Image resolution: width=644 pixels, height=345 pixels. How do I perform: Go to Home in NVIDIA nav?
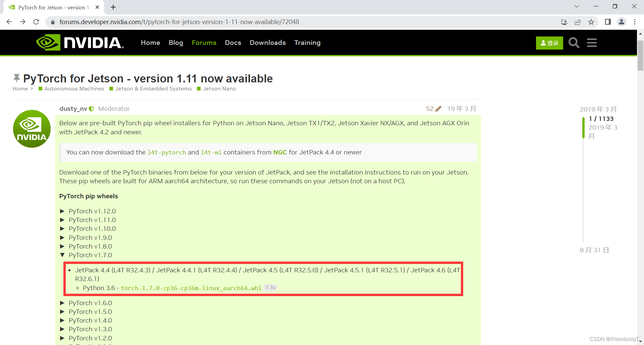pyautogui.click(x=150, y=43)
